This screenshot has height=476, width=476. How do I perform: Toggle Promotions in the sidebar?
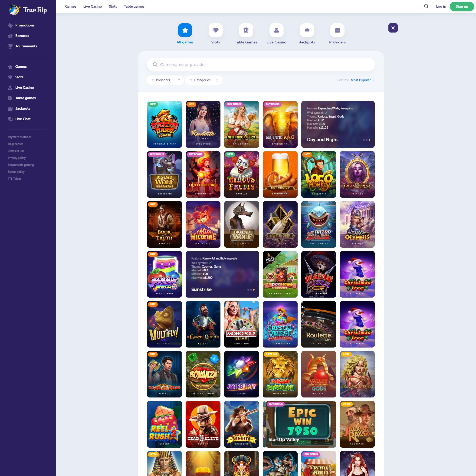25,25
